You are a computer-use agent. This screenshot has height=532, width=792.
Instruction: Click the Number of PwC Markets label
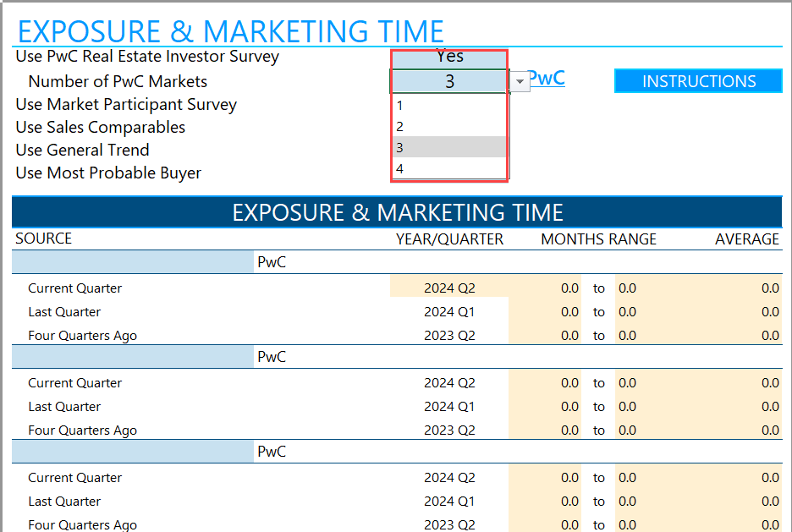coord(118,81)
